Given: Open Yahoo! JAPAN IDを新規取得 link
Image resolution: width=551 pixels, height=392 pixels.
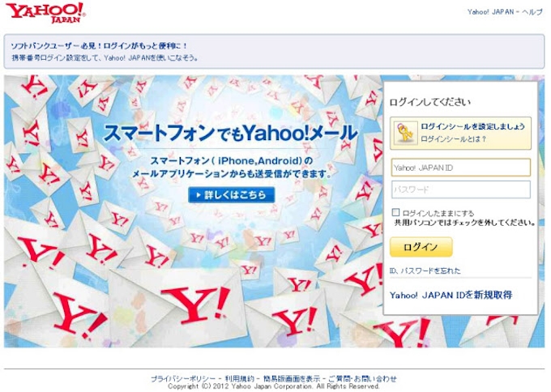Looking at the screenshot, I should click(x=451, y=295).
